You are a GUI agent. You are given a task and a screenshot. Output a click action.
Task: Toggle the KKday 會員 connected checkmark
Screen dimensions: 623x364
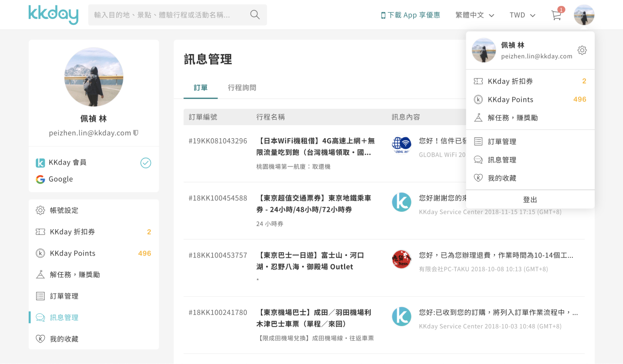tap(146, 163)
